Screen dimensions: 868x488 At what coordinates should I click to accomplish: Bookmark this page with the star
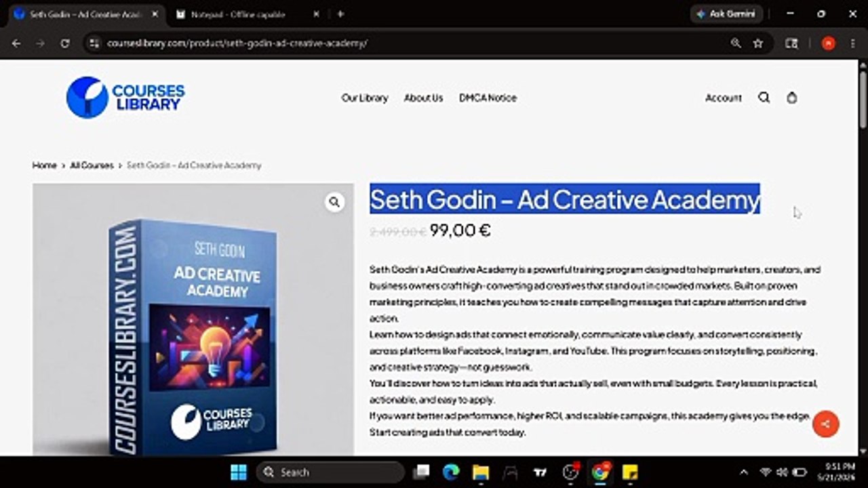(758, 43)
